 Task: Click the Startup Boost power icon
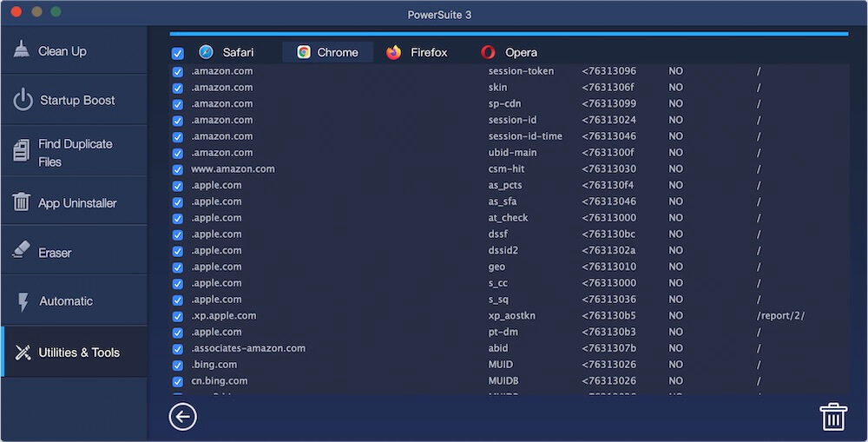(x=23, y=100)
